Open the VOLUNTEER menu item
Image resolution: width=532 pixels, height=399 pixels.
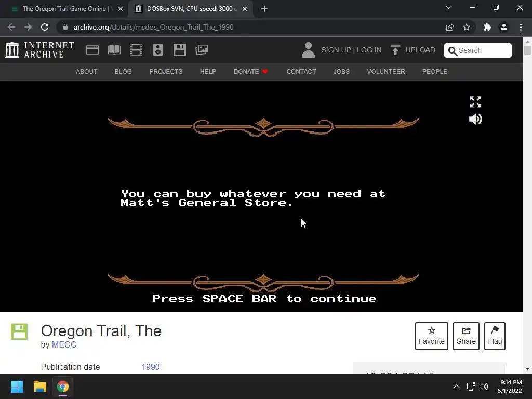point(386,72)
